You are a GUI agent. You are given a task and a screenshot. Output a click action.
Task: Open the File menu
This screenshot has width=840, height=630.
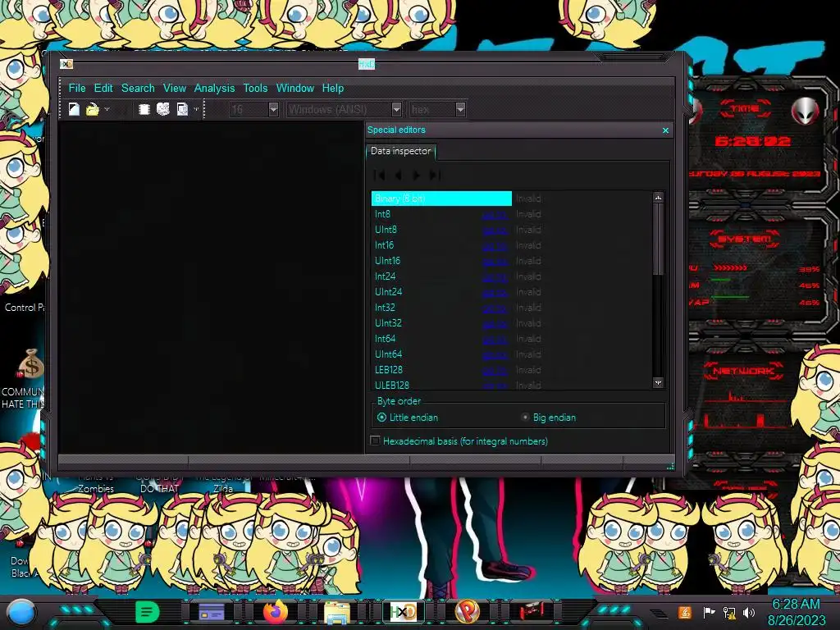pyautogui.click(x=76, y=88)
